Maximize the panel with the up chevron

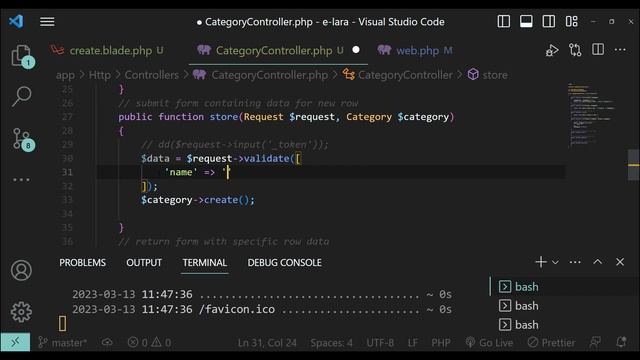click(x=598, y=262)
